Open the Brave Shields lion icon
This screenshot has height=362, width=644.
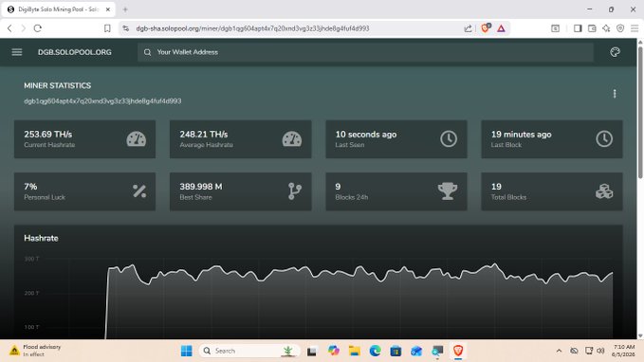485,27
